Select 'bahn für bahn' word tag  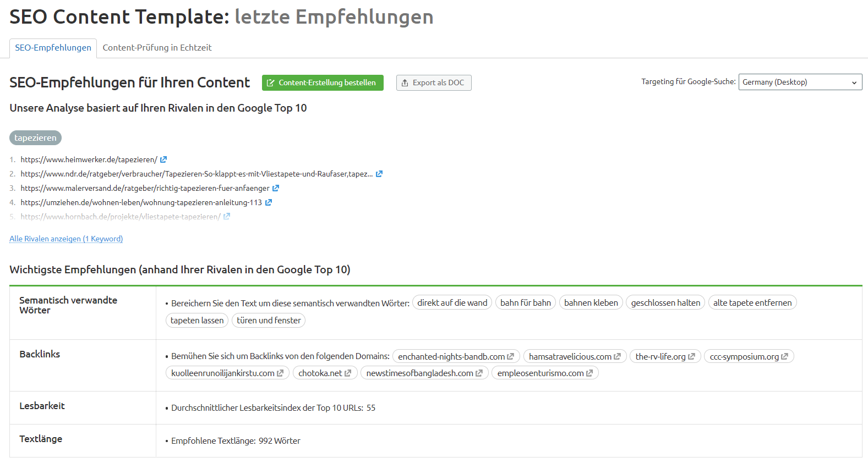click(x=526, y=302)
